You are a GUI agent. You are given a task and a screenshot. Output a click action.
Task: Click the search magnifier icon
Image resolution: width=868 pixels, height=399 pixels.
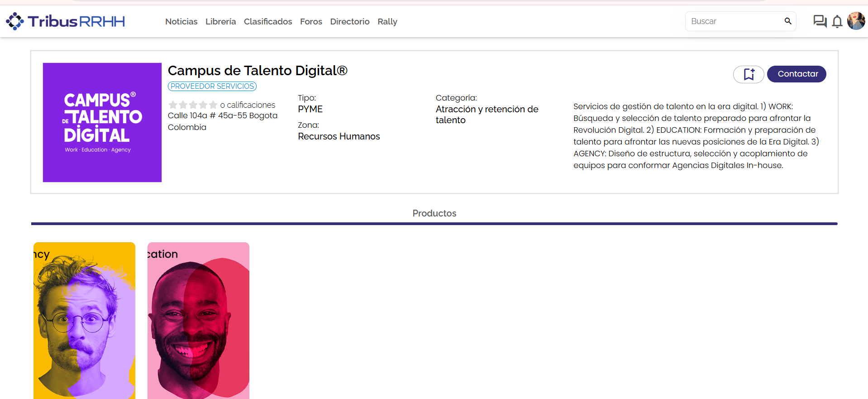(788, 21)
